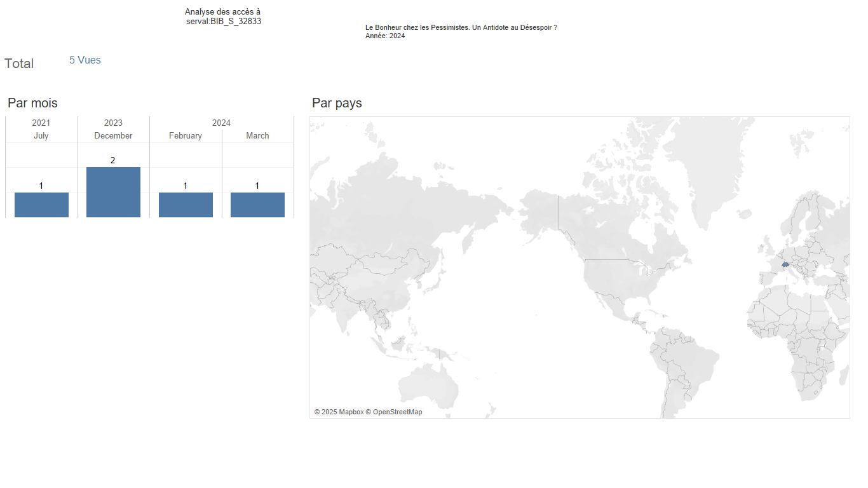Viewport: 868px width, 488px height.
Task: Click the 'Année: 2024' text
Action: (385, 36)
